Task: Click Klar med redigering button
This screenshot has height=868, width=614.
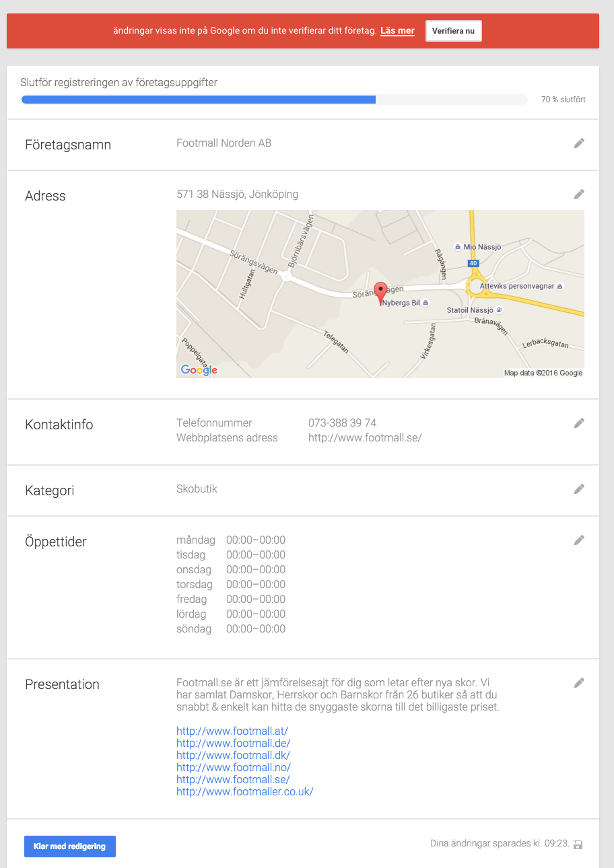Action: click(70, 846)
